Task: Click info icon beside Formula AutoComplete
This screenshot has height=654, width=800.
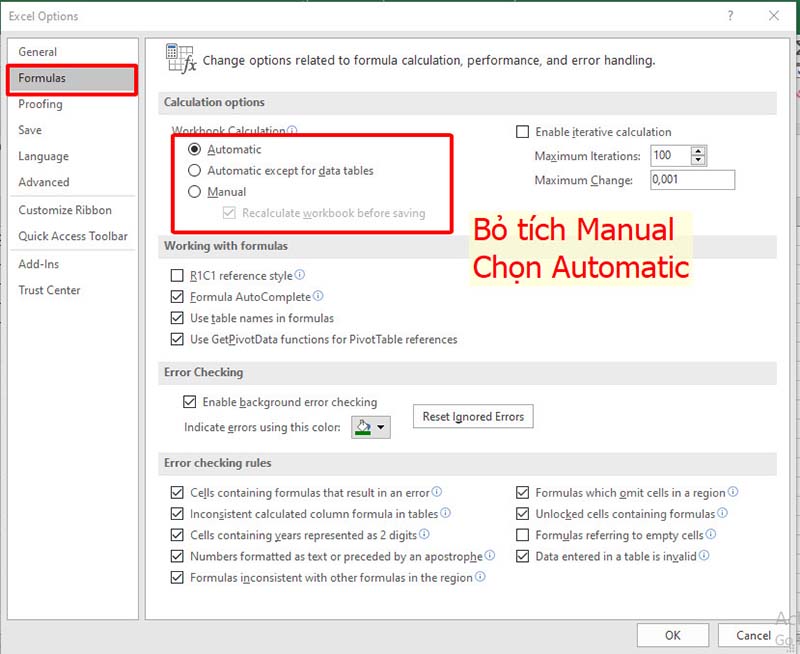Action: point(318,296)
